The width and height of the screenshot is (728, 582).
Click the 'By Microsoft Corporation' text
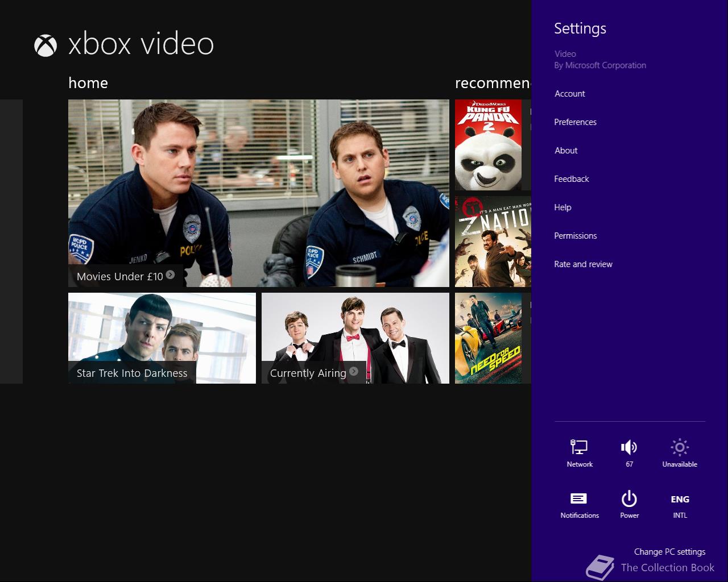coord(600,65)
